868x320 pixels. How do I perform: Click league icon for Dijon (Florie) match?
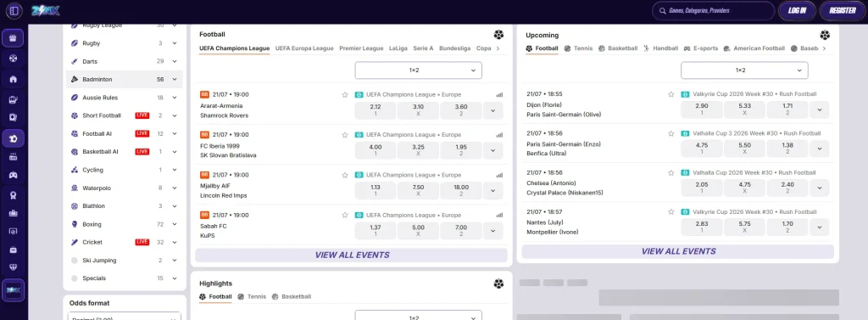coord(685,94)
